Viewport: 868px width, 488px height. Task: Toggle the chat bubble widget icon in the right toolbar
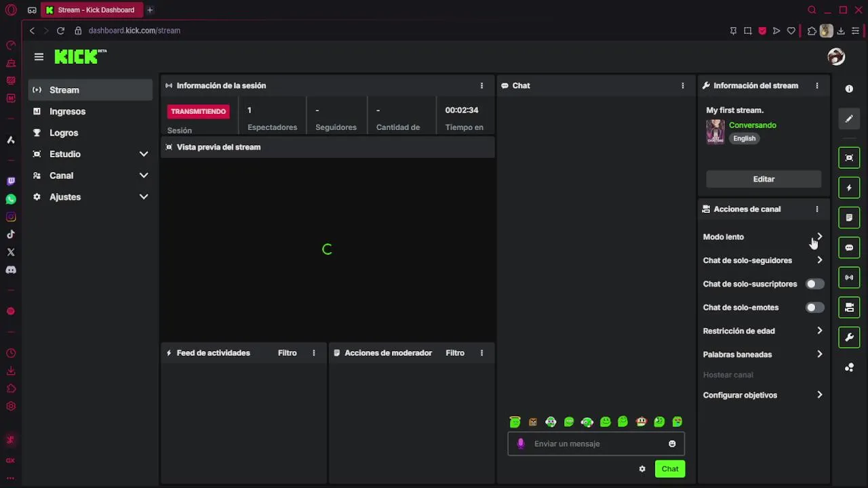(849, 247)
